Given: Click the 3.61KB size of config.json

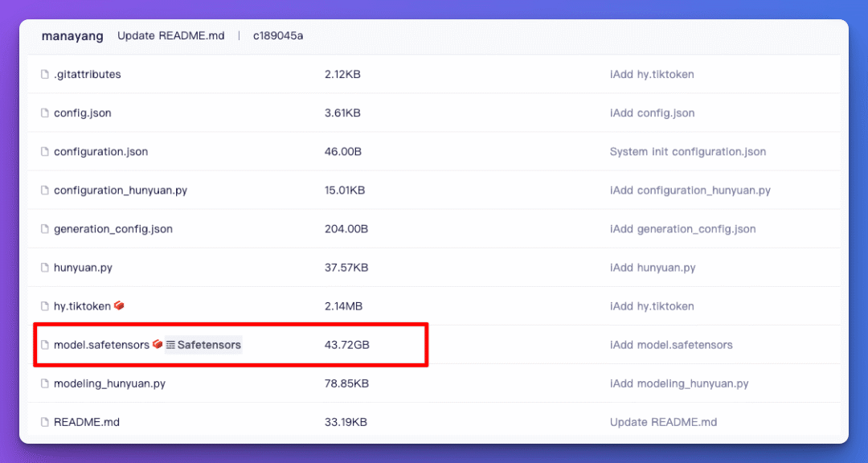Looking at the screenshot, I should click(x=342, y=113).
